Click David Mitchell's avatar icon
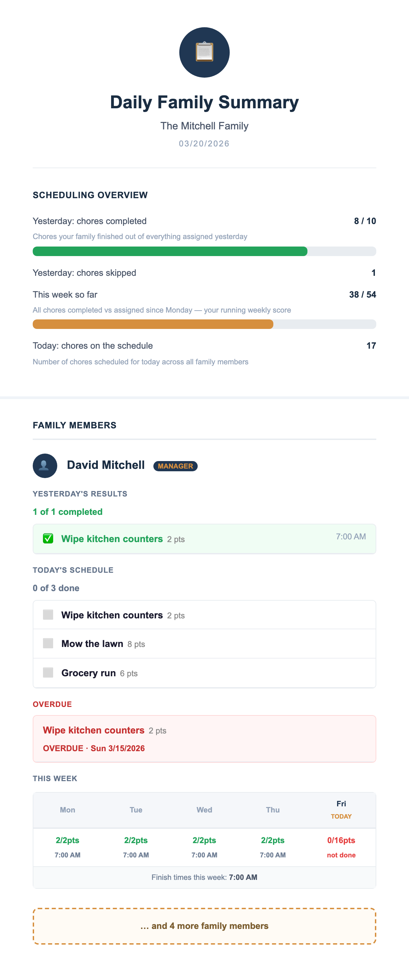This screenshot has width=409, height=980. click(45, 465)
